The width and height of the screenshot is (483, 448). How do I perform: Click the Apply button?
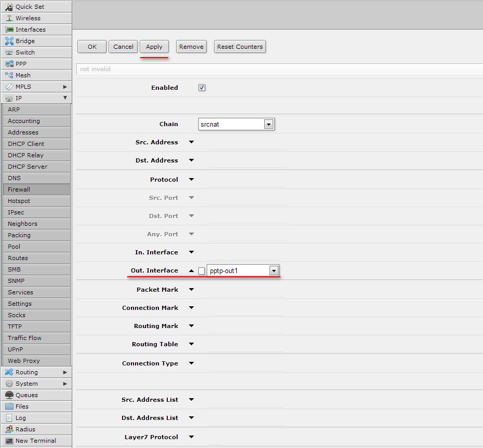click(154, 47)
